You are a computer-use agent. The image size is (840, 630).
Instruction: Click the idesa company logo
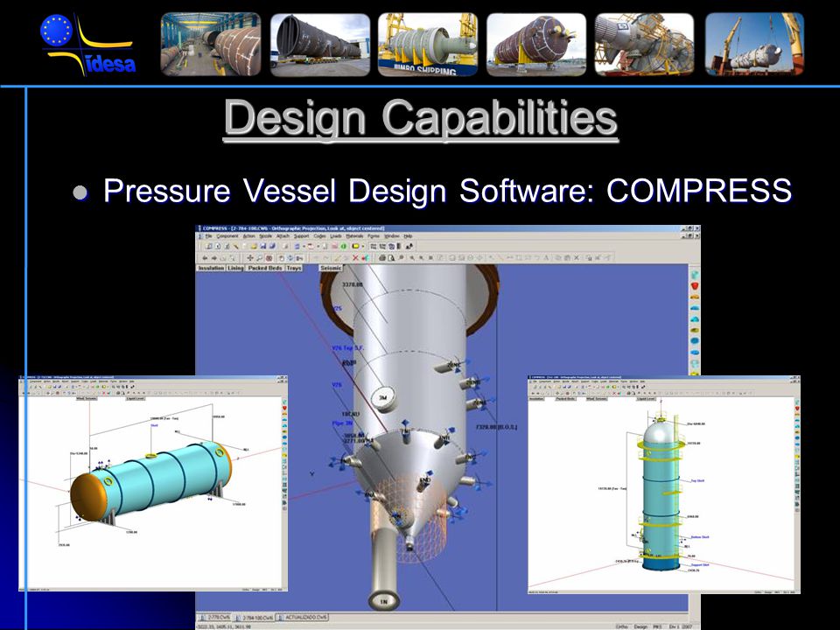88,45
